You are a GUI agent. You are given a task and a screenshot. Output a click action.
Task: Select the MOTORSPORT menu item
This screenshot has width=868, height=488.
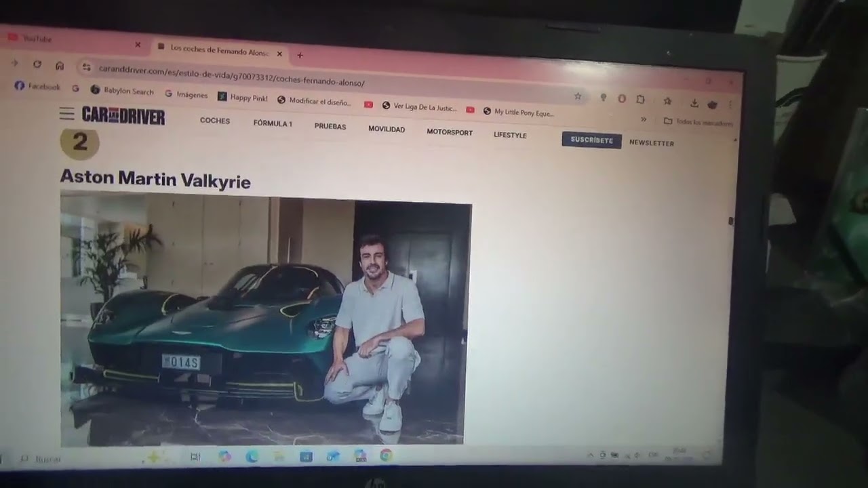[x=450, y=132]
